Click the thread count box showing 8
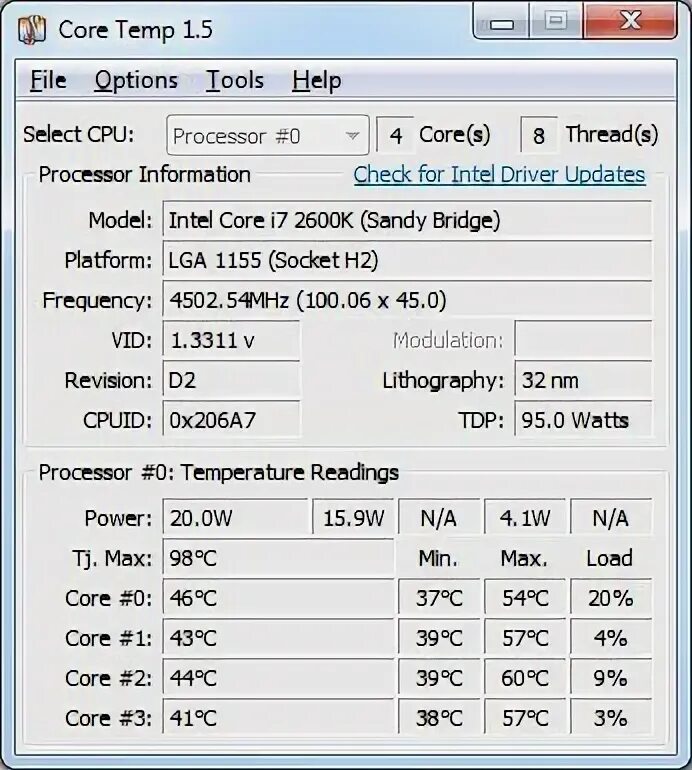Screen dimensions: 692x770 tap(539, 135)
